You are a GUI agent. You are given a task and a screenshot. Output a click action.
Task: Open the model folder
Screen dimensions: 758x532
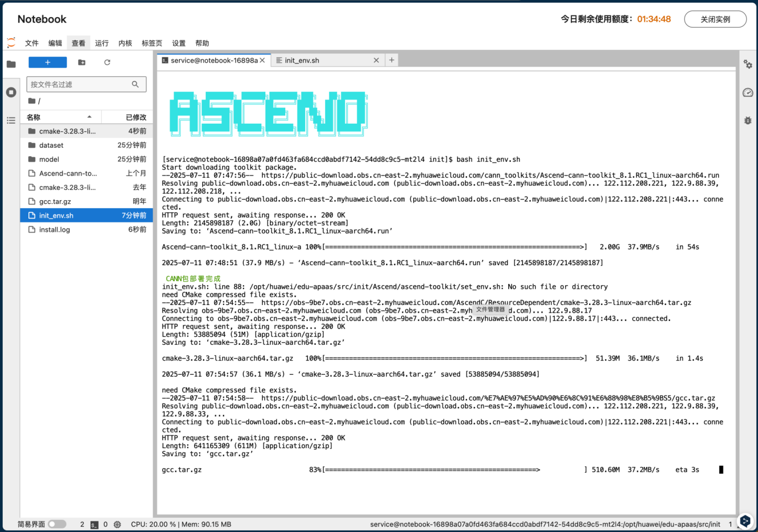coord(87,159)
